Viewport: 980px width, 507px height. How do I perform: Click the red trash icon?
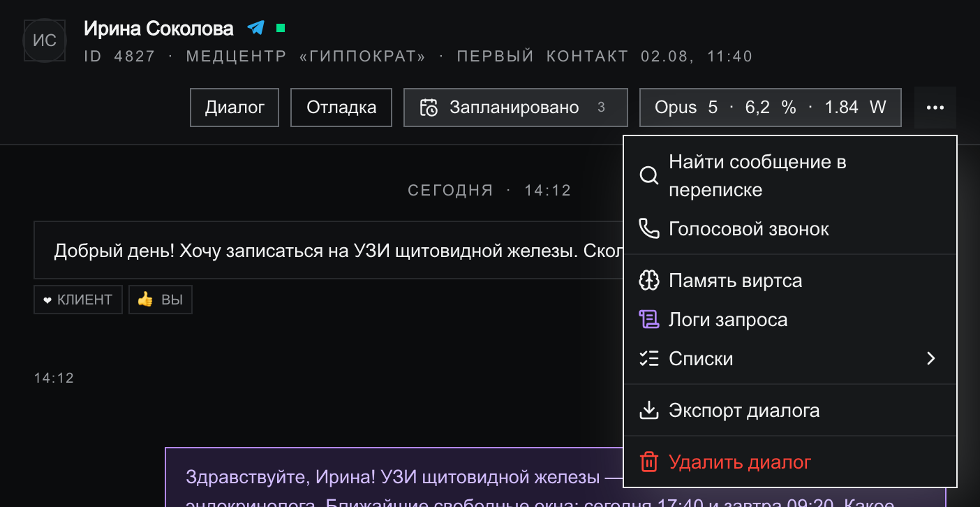pos(649,462)
